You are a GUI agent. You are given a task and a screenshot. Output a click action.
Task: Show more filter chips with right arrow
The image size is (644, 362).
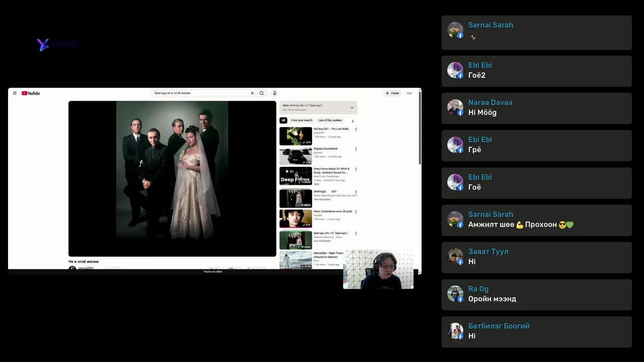353,121
